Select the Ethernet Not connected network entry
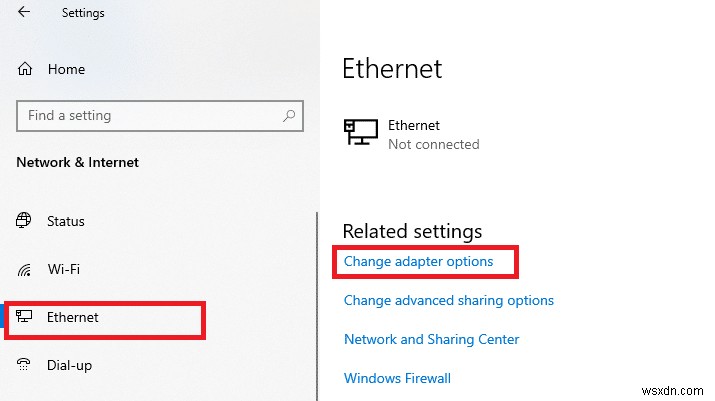Viewport: 715px width, 401px height. click(433, 135)
